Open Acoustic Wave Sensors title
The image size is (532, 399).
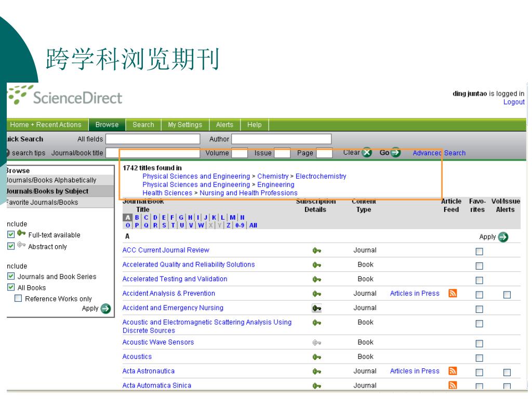[158, 342]
